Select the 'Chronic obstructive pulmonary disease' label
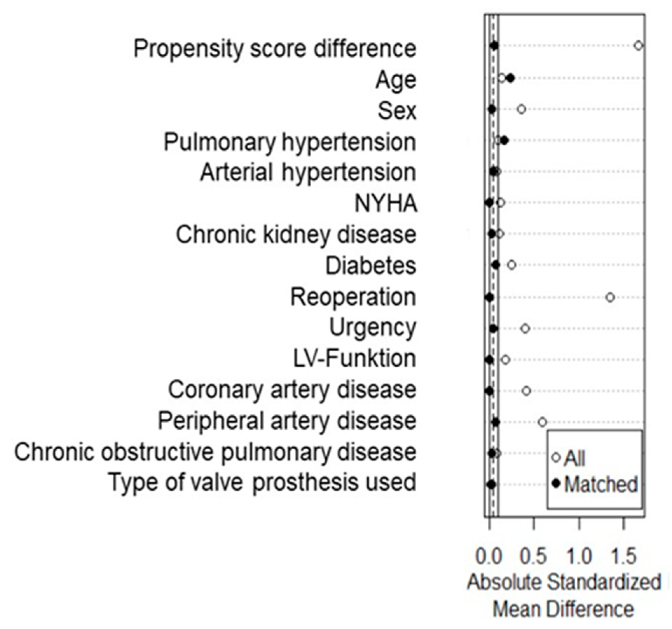672x629 pixels. [x=215, y=452]
